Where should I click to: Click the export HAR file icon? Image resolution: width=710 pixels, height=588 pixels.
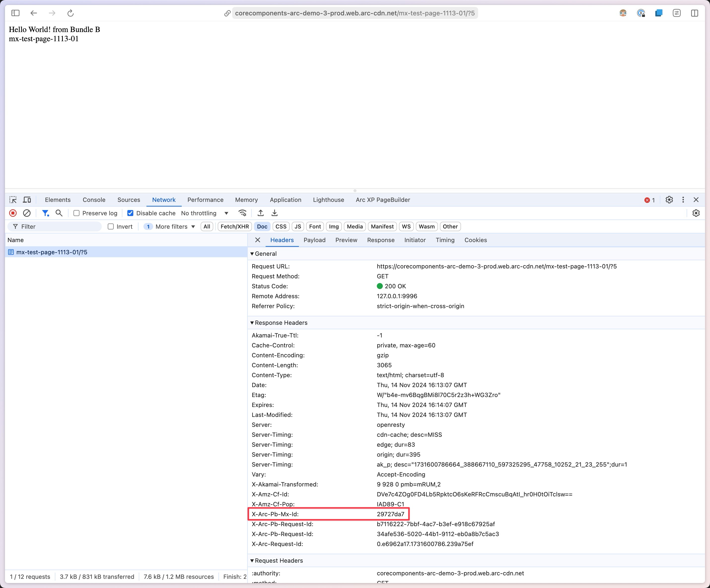click(274, 213)
